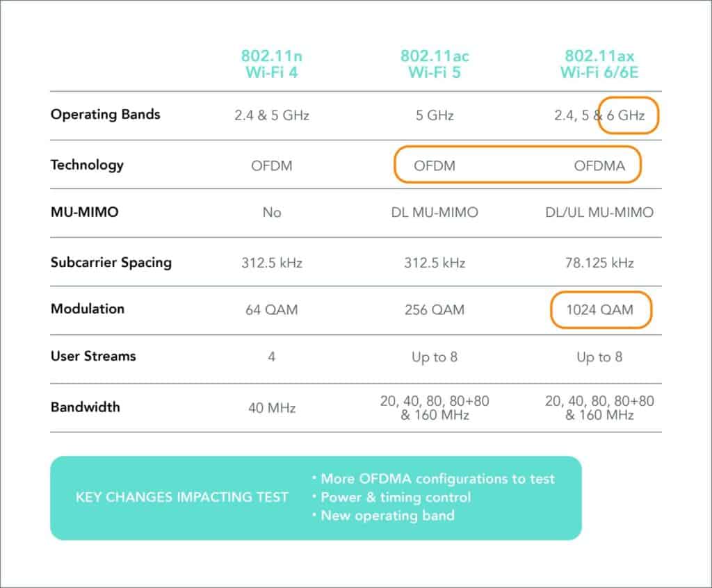Click the 802.11n Wi-Fi 4 column header

[x=272, y=64]
